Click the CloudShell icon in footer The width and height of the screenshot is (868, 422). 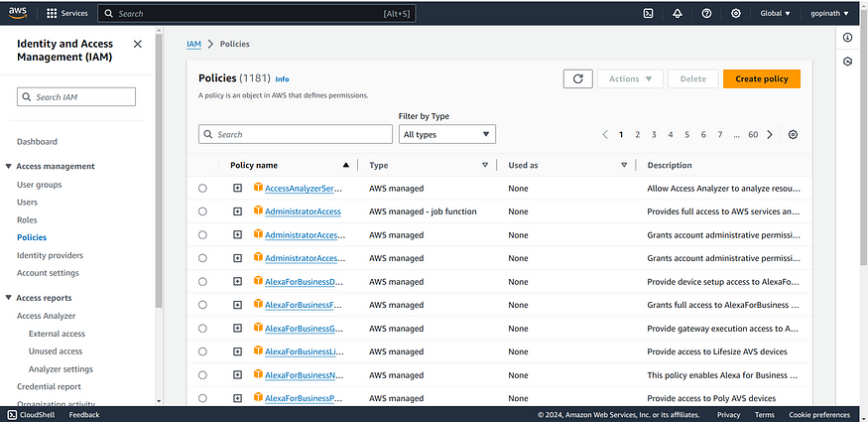coord(12,414)
